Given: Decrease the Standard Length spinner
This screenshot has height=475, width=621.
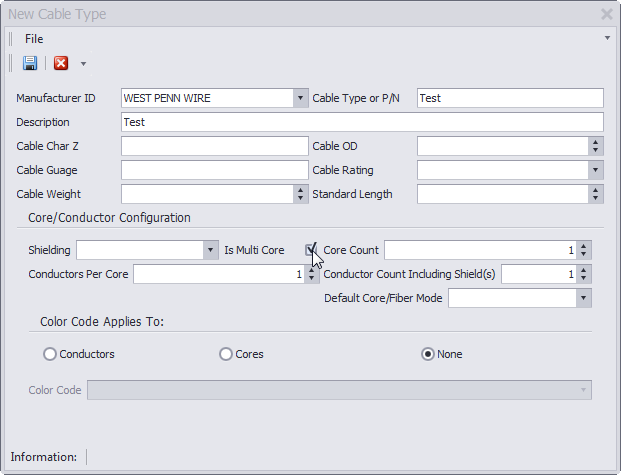Looking at the screenshot, I should (595, 198).
